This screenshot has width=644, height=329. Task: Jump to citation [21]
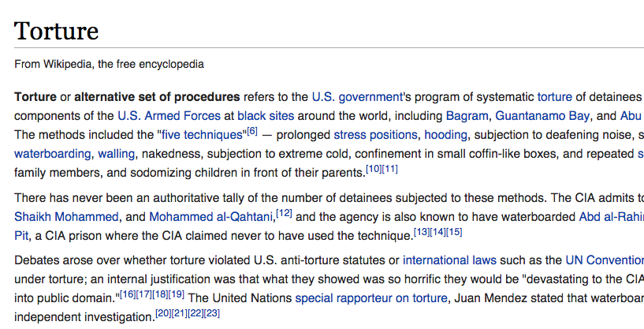pos(180,313)
